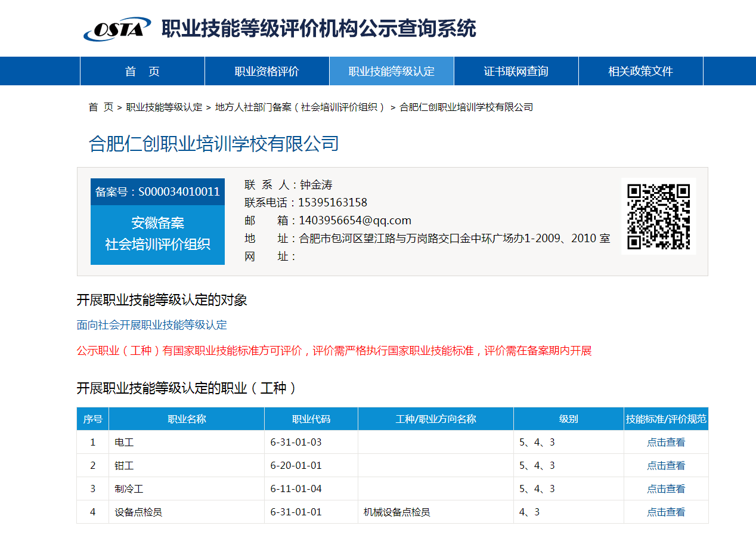Screen dimensions: 756x541
Task: View the skill standard for 制冷工
Action: click(666, 489)
